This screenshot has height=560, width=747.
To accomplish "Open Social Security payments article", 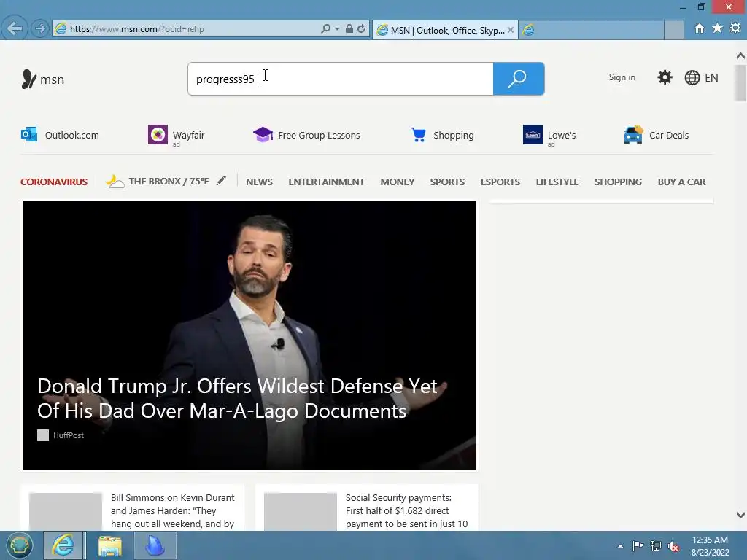I will [407, 510].
